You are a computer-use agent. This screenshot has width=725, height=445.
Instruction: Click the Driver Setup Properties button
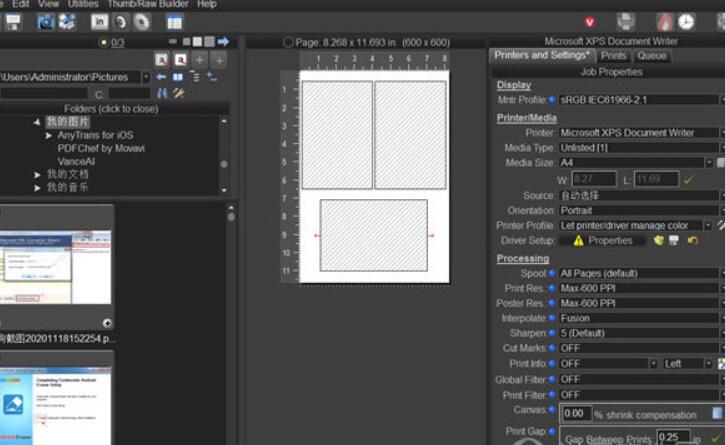(602, 241)
